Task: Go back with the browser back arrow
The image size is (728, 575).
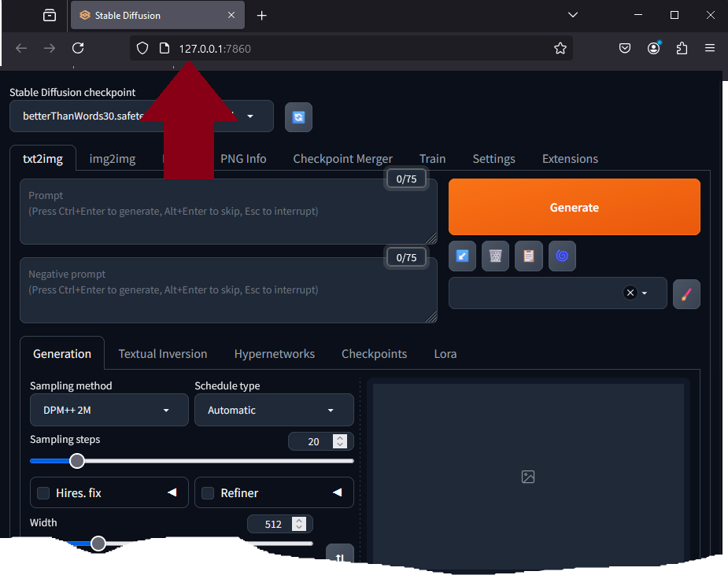Action: (x=21, y=48)
